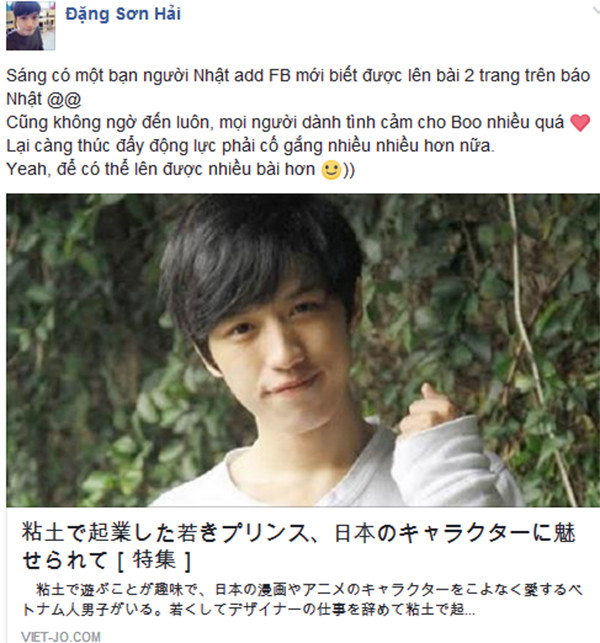
Task: Click Đặng Sơn Hải's profile picture thumbnail
Action: point(31,25)
